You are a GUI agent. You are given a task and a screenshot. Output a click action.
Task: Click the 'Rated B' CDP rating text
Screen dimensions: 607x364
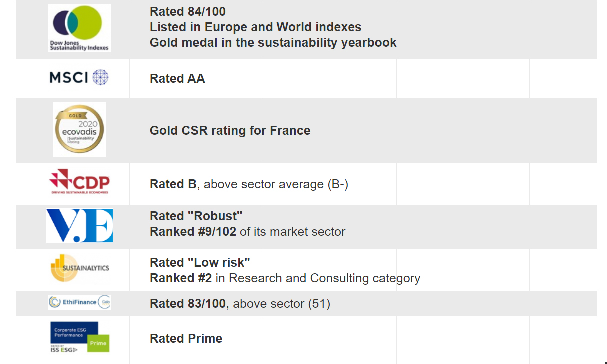[173, 184]
